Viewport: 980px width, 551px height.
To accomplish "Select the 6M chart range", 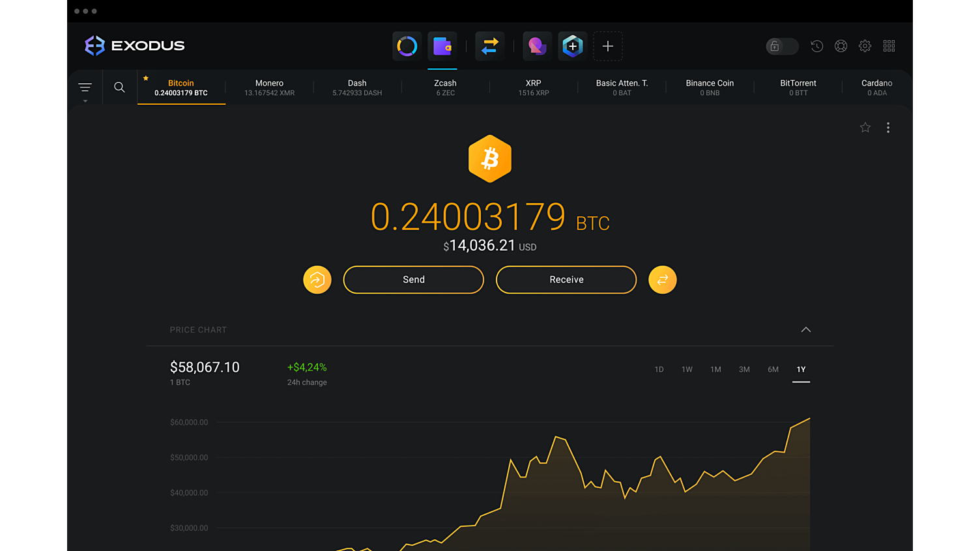I will (773, 369).
